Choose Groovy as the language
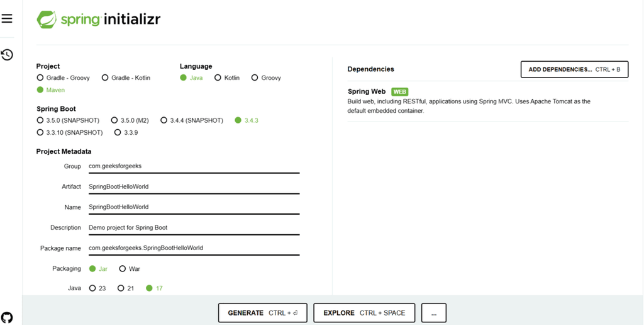 266,77
